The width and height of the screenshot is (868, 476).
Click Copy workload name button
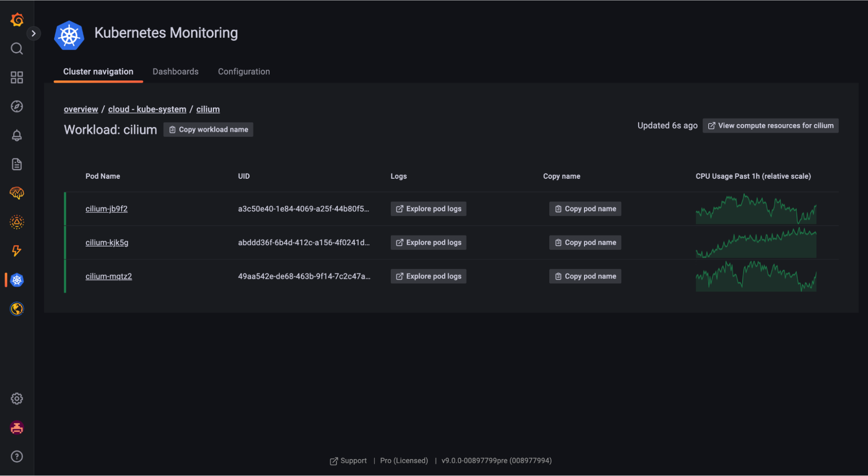click(x=208, y=129)
